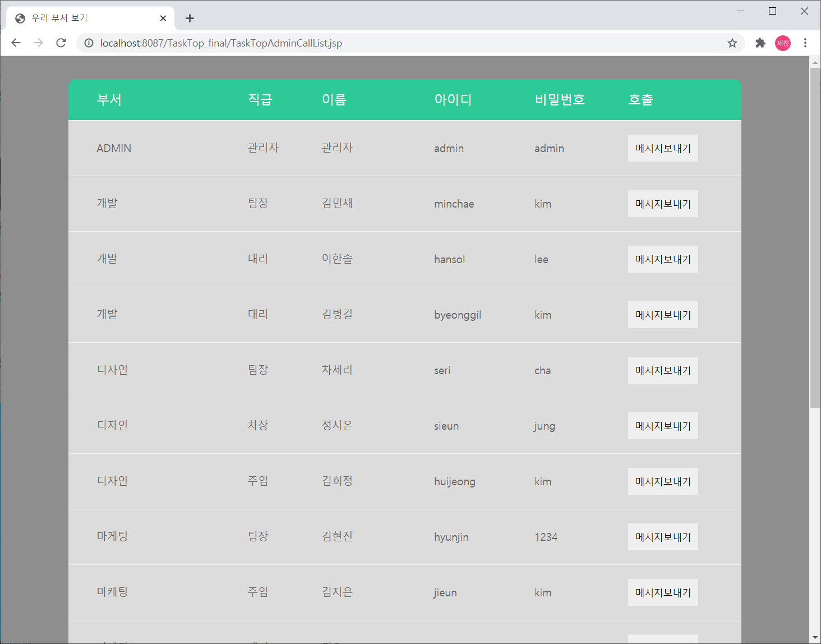821x644 pixels.
Task: Select the jung password cell
Action: point(545,426)
